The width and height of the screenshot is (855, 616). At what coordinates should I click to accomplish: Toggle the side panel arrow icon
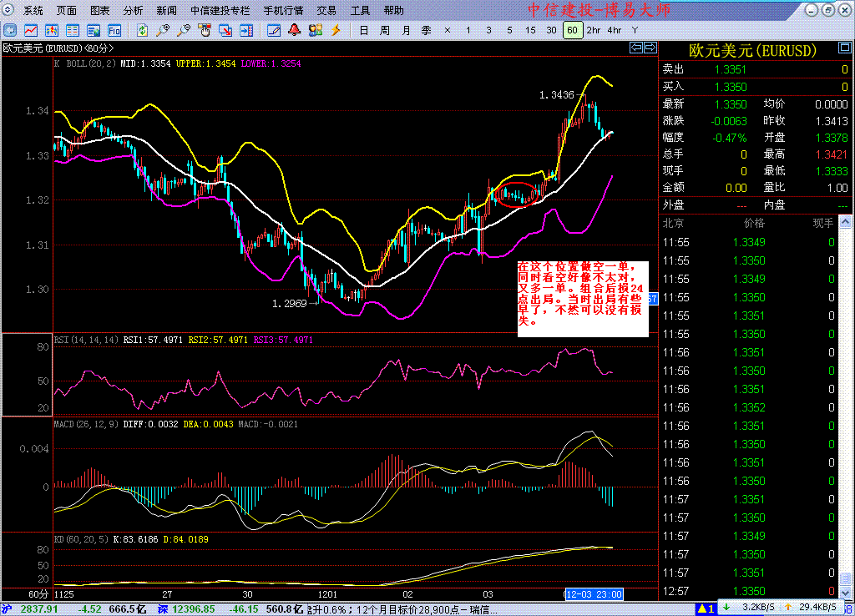pyautogui.click(x=246, y=31)
